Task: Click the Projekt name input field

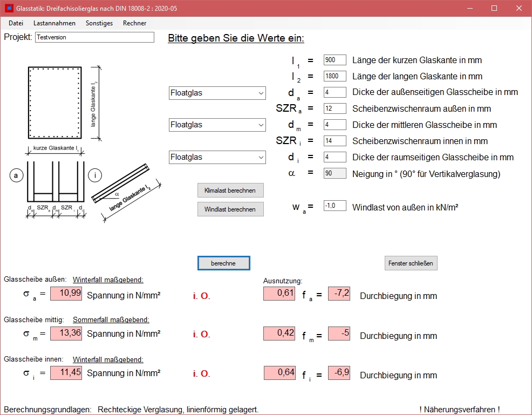Action: tap(94, 37)
